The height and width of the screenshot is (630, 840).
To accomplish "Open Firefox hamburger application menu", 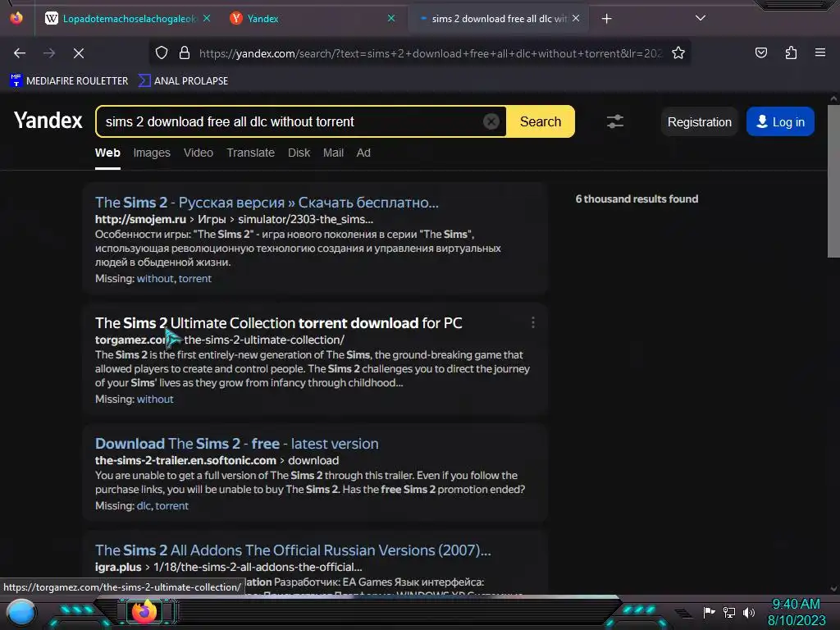I will (x=820, y=53).
